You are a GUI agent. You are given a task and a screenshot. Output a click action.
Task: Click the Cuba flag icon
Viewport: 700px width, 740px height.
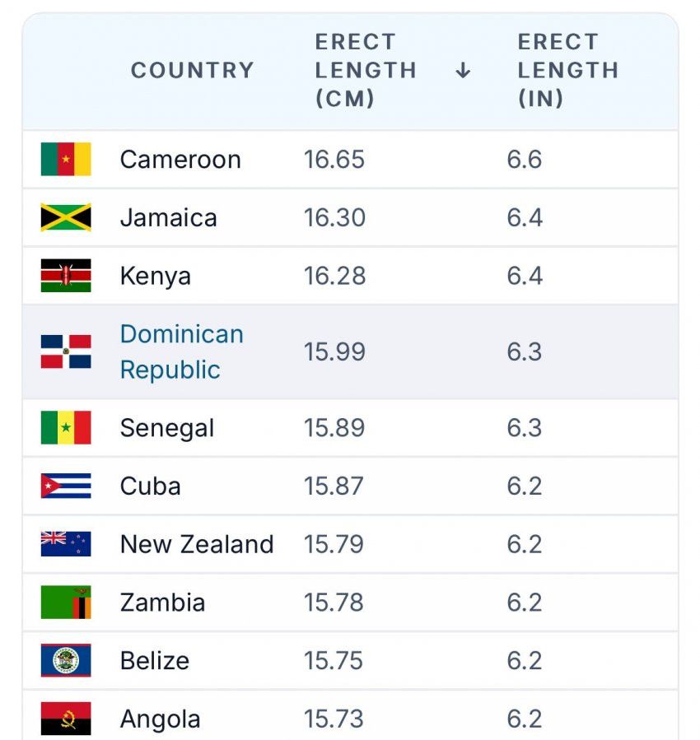[x=66, y=486]
